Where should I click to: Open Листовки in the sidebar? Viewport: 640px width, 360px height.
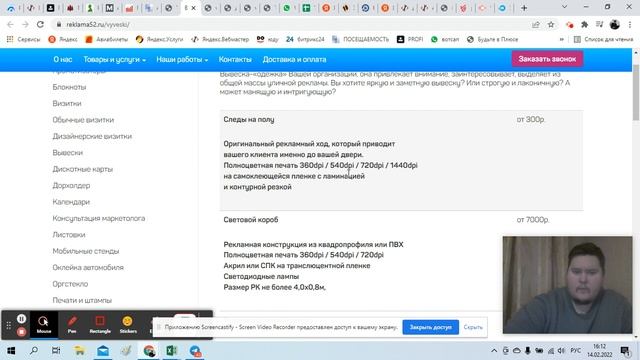69,235
